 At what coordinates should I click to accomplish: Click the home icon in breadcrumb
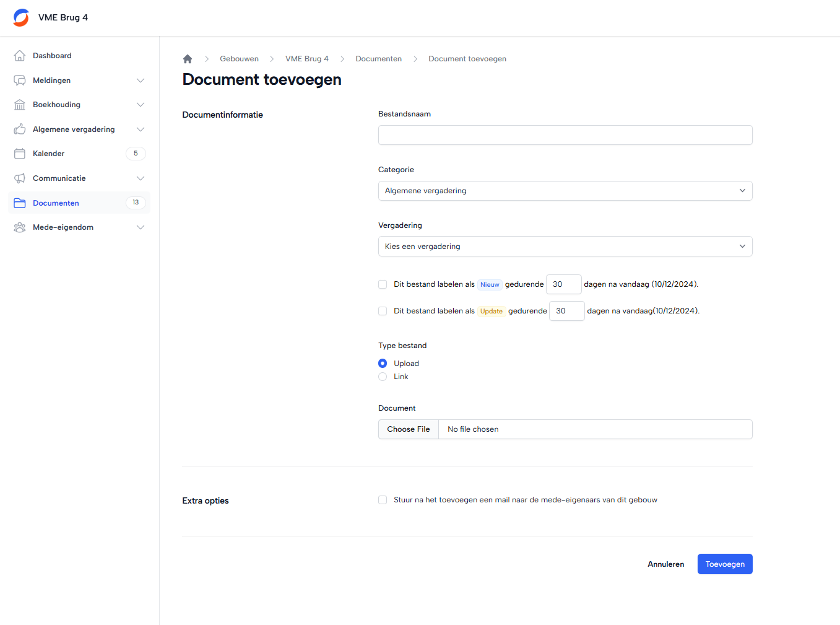coord(188,59)
